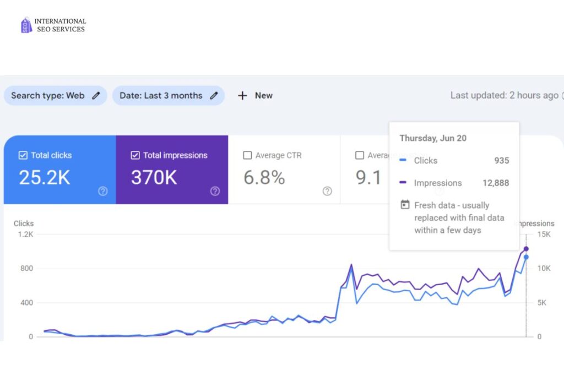The image size is (564, 392).
Task: Click the New filter button label
Action: pos(263,96)
